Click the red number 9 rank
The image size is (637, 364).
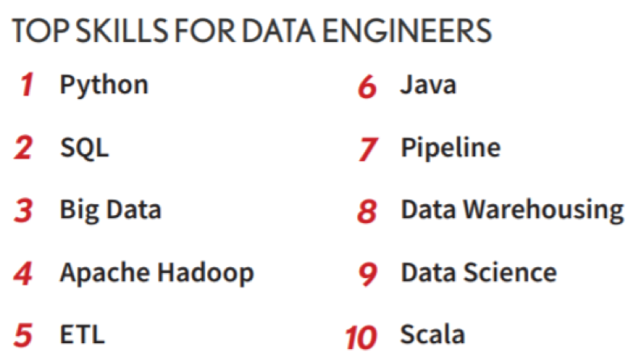(x=368, y=275)
